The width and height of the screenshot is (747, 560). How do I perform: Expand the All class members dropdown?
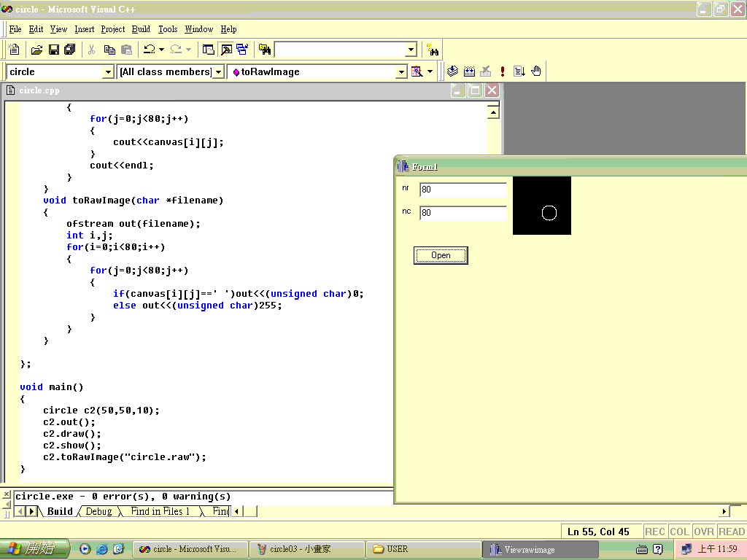point(218,71)
